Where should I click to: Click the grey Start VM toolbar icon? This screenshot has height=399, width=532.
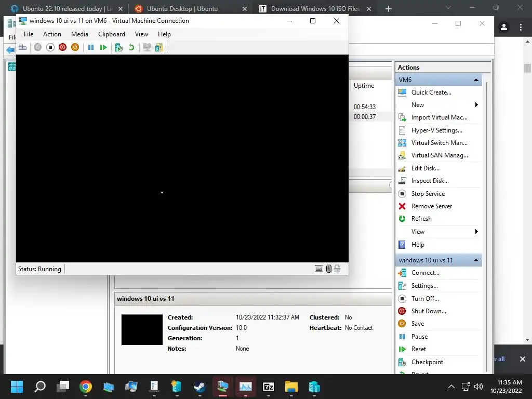tap(37, 47)
